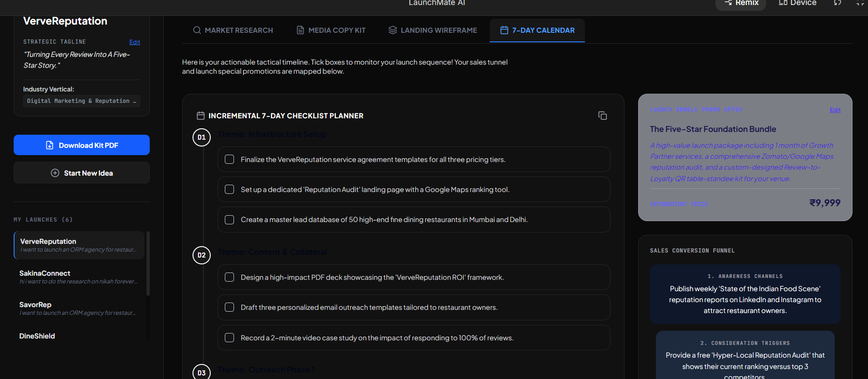Click the Download Kit PDF button
The height and width of the screenshot is (379, 868).
click(81, 145)
